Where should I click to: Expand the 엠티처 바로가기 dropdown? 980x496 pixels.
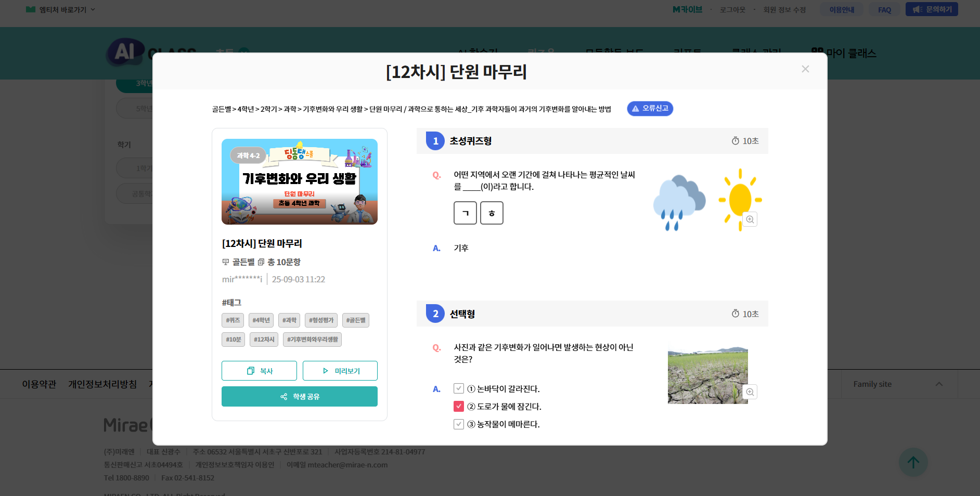(x=61, y=9)
